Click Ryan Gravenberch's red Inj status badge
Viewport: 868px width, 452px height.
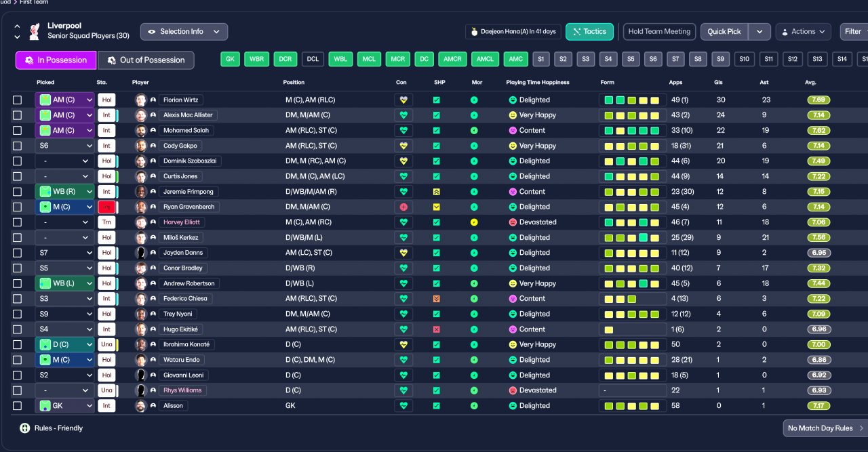point(106,207)
